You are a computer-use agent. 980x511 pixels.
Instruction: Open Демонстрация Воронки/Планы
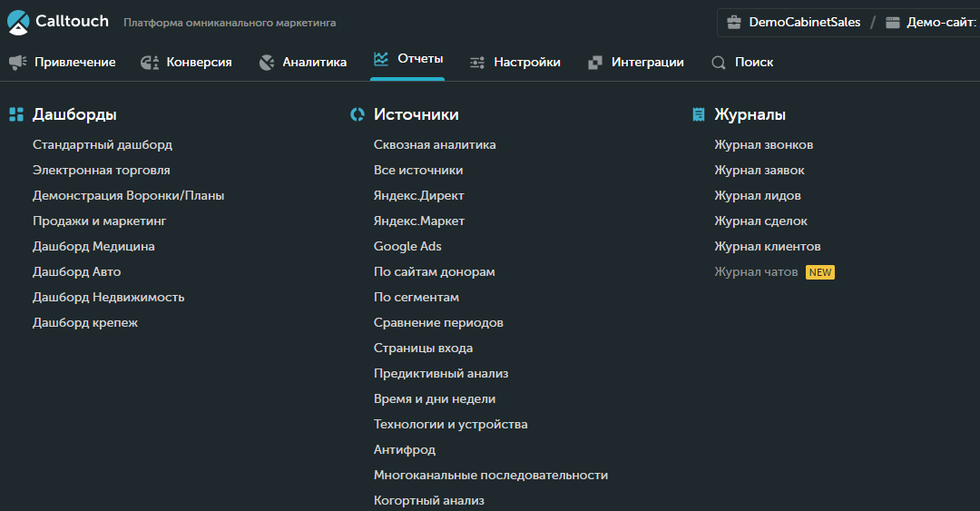coord(128,196)
